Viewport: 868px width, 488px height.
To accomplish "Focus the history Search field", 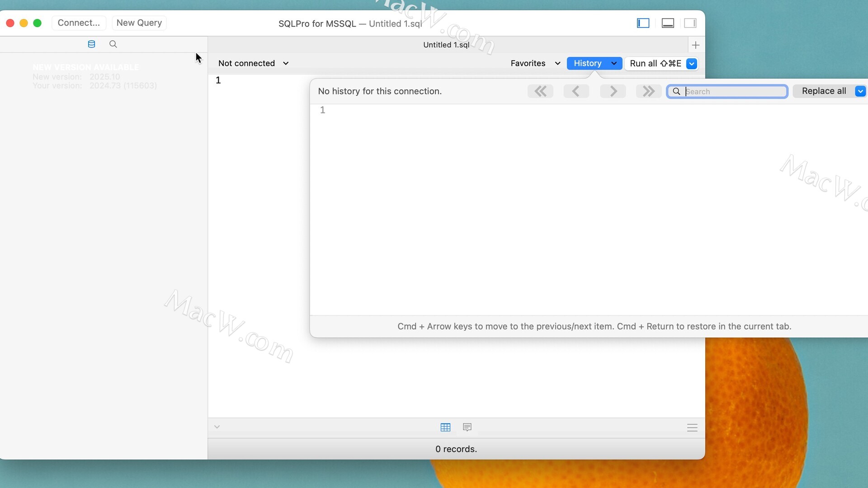I will click(727, 91).
